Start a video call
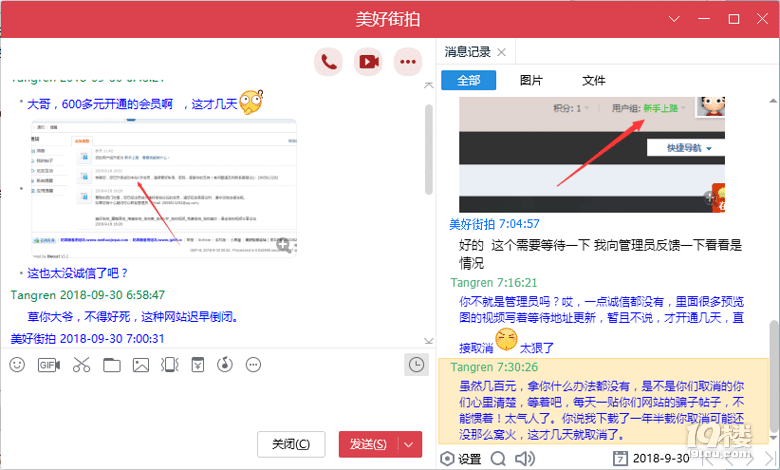 point(368,62)
